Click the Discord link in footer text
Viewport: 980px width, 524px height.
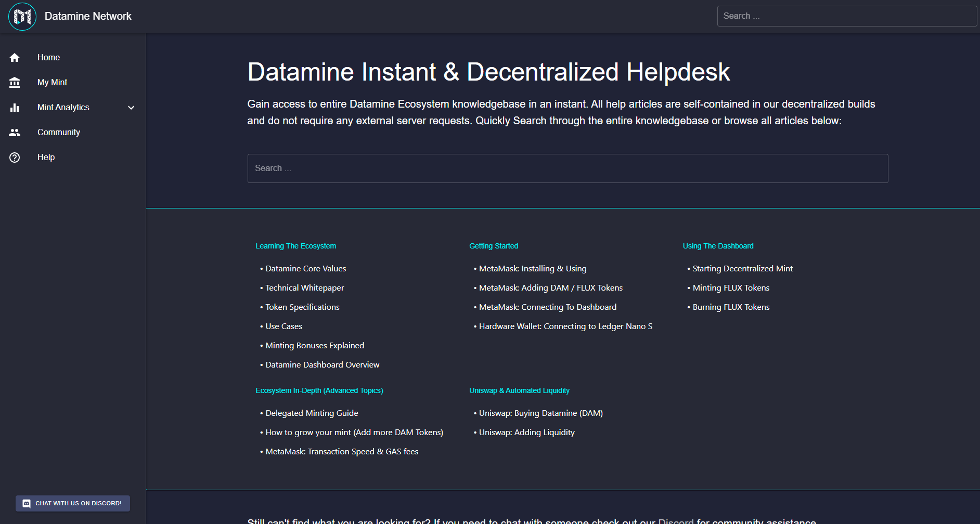[x=676, y=521]
